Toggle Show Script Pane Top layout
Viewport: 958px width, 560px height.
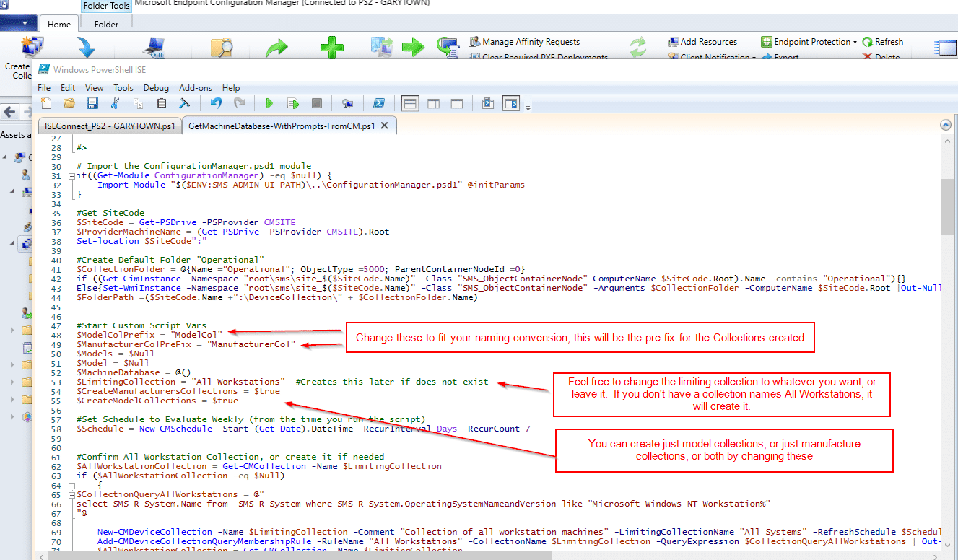point(410,104)
